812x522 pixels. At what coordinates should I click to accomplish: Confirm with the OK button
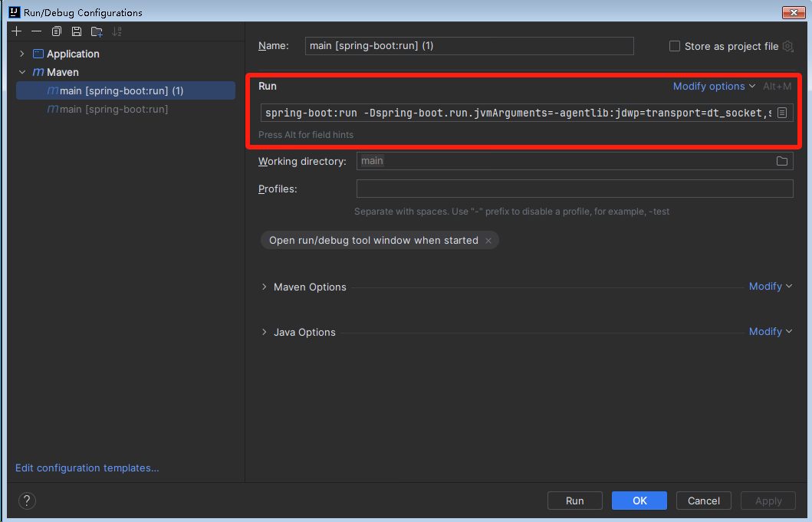639,501
